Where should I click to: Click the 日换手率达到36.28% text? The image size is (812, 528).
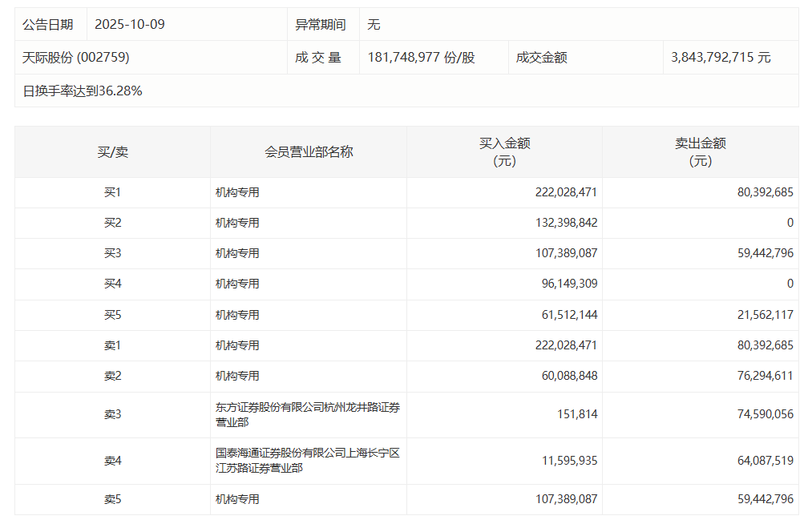tap(83, 91)
